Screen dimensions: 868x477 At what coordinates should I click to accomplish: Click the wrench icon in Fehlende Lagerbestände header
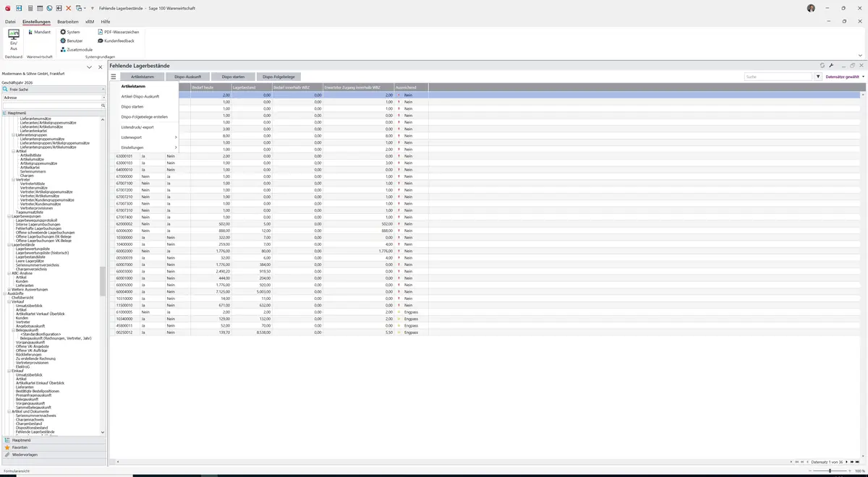832,65
